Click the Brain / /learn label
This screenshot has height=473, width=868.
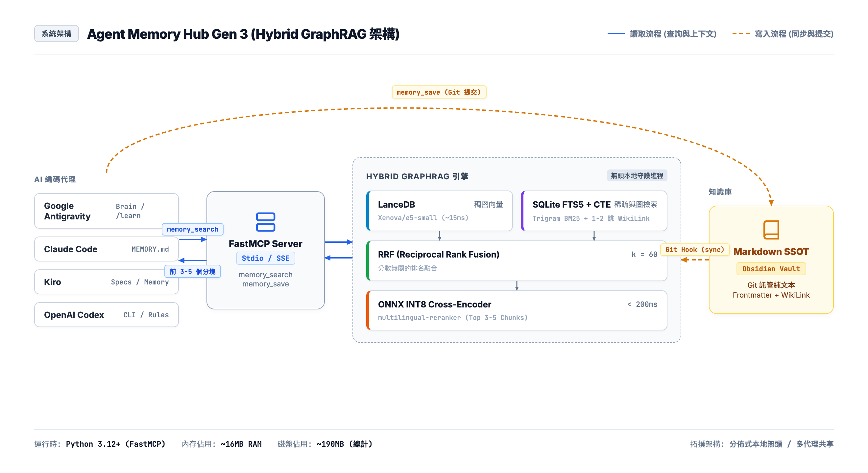(x=130, y=211)
